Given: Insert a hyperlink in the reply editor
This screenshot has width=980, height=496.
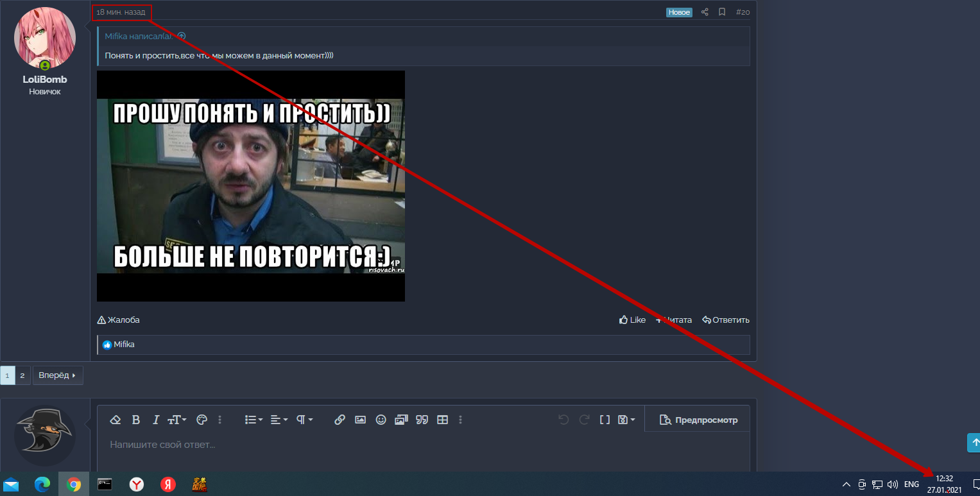Looking at the screenshot, I should click(x=340, y=419).
